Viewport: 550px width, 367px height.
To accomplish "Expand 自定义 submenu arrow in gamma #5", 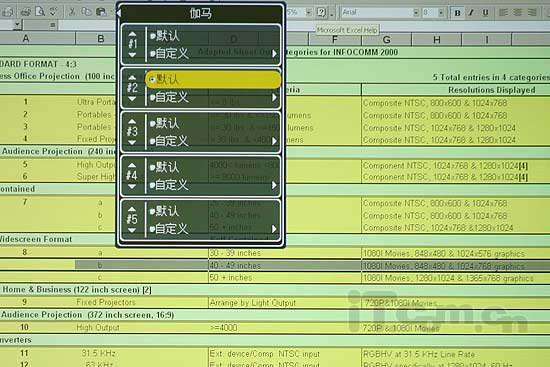I will pos(274,229).
